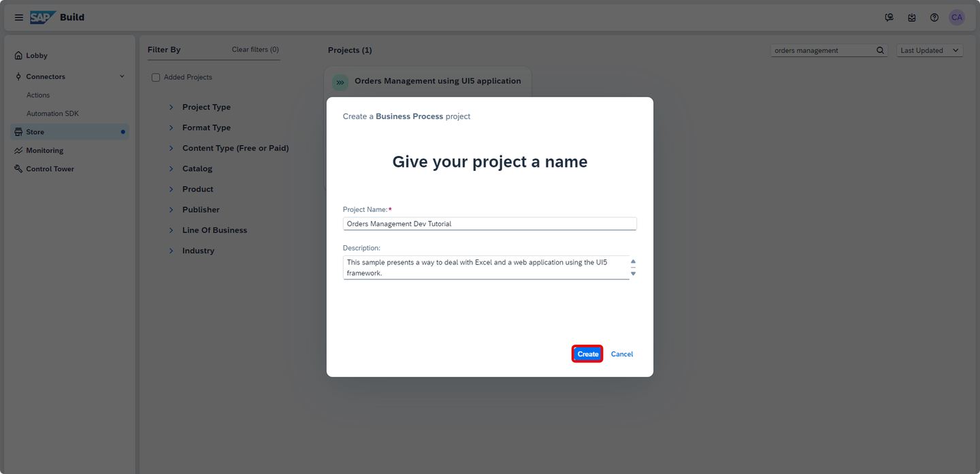
Task: Click the Project Name input field
Action: tap(490, 223)
